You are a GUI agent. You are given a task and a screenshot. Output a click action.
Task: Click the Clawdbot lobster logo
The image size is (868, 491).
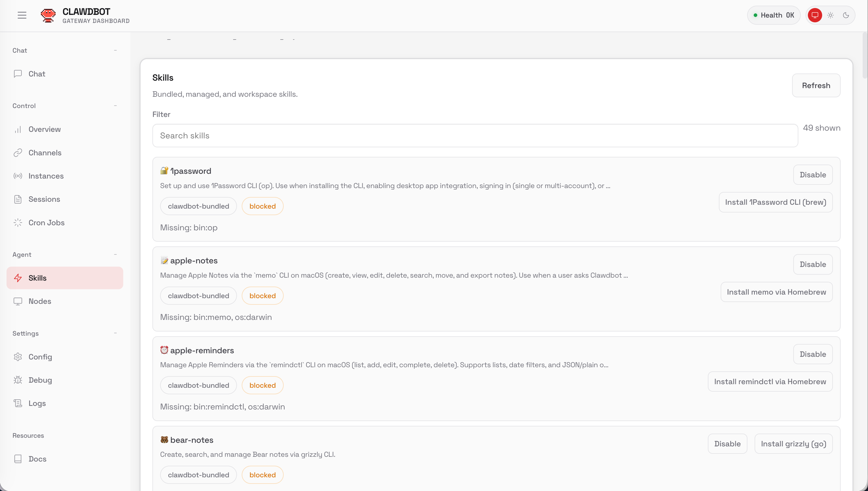pyautogui.click(x=48, y=15)
